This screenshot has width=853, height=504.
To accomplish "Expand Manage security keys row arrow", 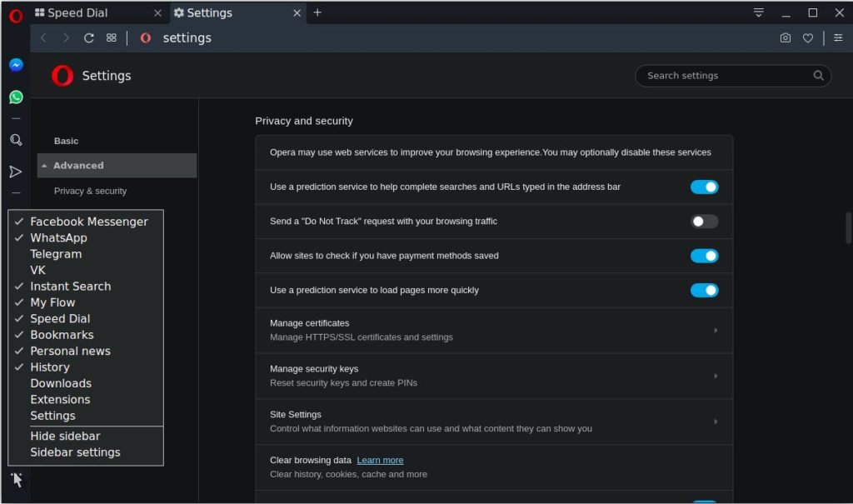I will [716, 376].
